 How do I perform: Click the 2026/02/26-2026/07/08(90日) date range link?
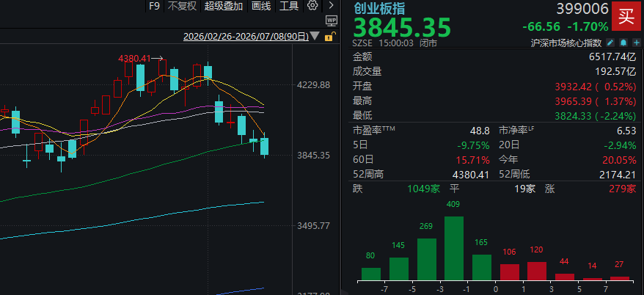246,37
